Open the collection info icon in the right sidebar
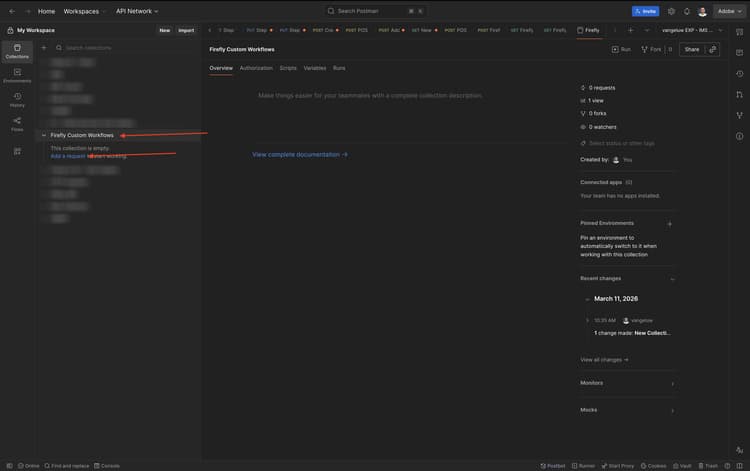This screenshot has height=471, width=750. coord(739,136)
